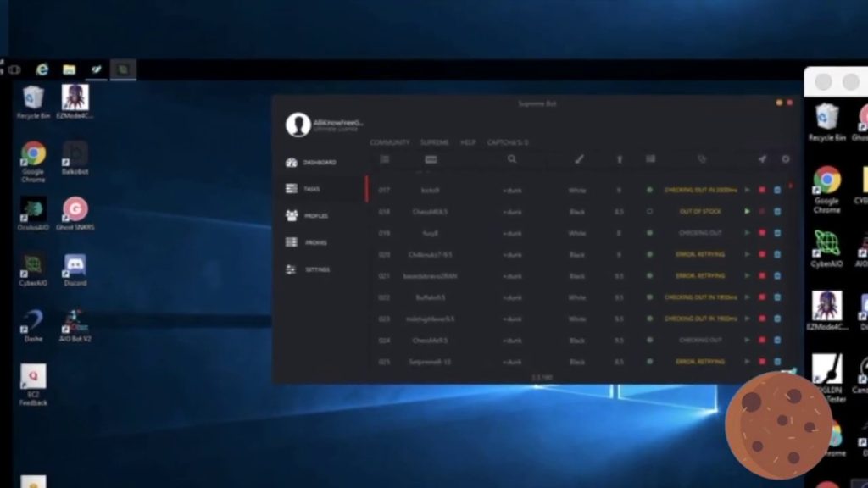Viewport: 868px width, 488px height.
Task: Open the Help menu
Action: click(468, 142)
